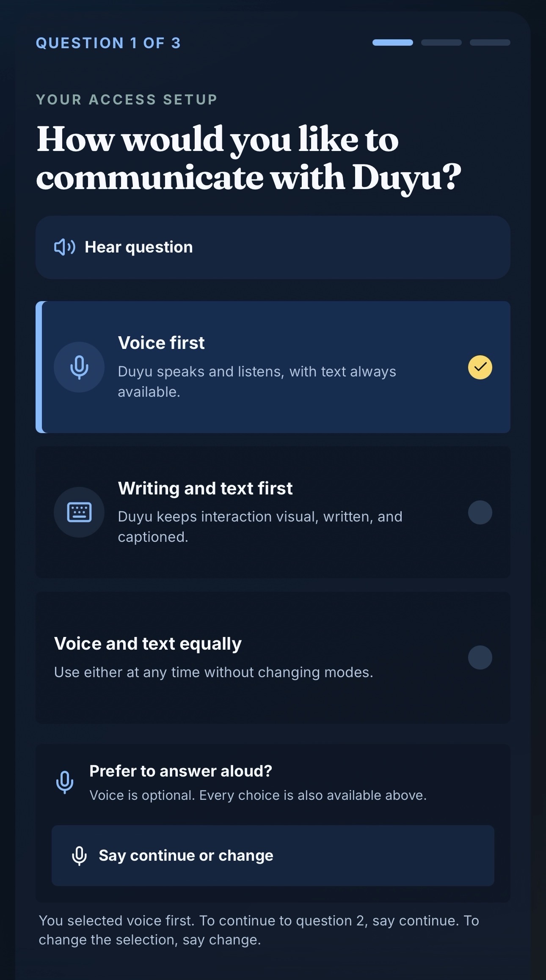Click the first highlighted progress segment
This screenshot has width=546, height=980.
point(393,42)
